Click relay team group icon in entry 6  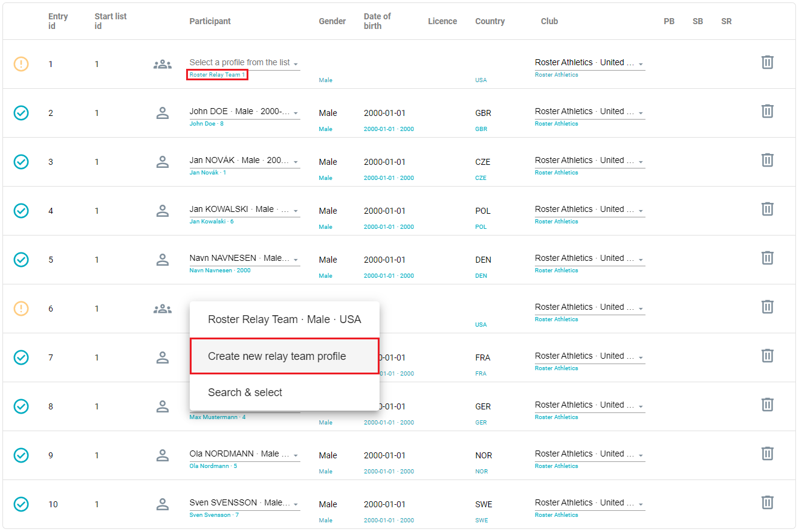coord(163,309)
